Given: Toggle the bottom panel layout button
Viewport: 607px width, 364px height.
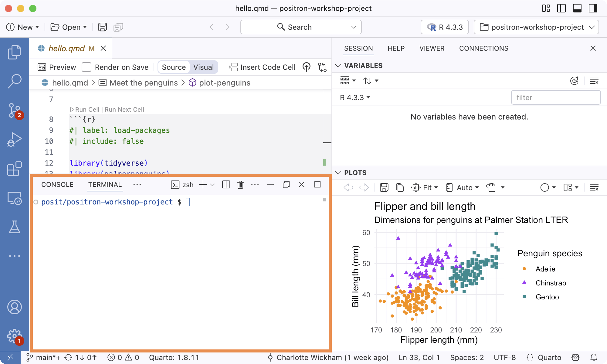Looking at the screenshot, I should click(x=577, y=8).
